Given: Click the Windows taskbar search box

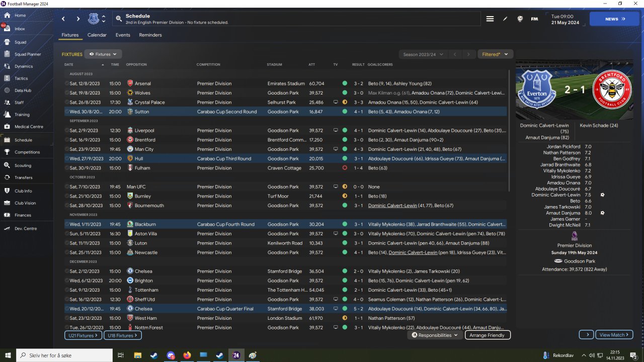Looking at the screenshot, I should (65, 355).
